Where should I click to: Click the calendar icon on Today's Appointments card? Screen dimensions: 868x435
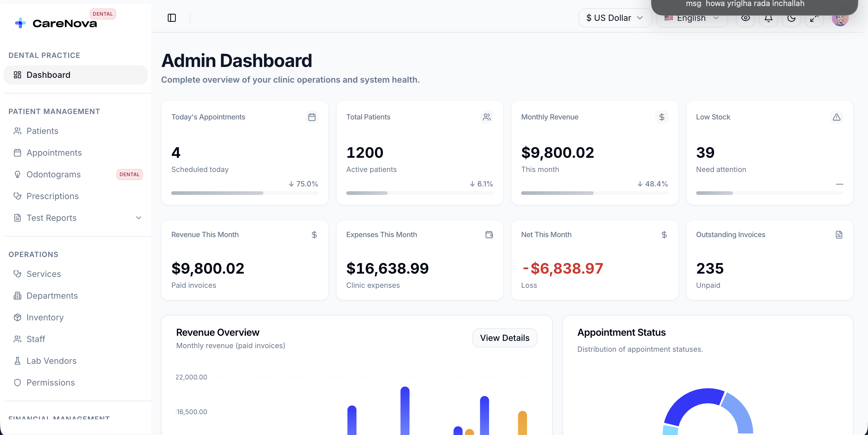coord(312,117)
